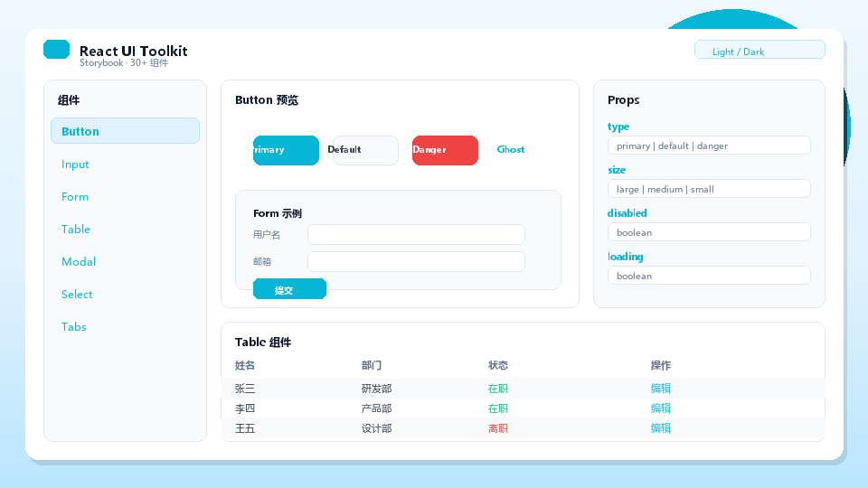Image resolution: width=868 pixels, height=488 pixels.
Task: Click the Table 组件 heading
Action: [263, 342]
